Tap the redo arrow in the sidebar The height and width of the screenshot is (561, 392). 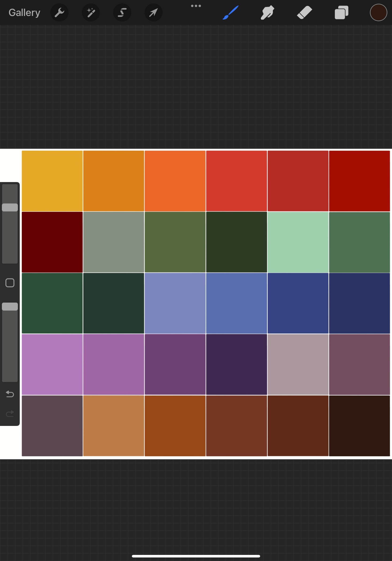(10, 413)
